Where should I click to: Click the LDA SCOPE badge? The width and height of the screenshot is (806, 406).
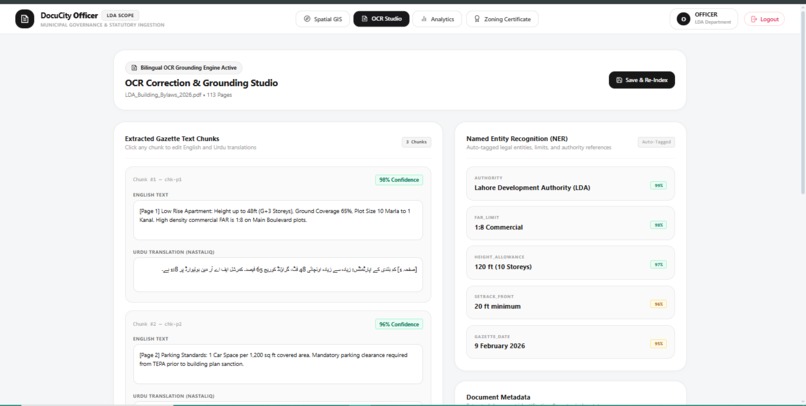120,15
